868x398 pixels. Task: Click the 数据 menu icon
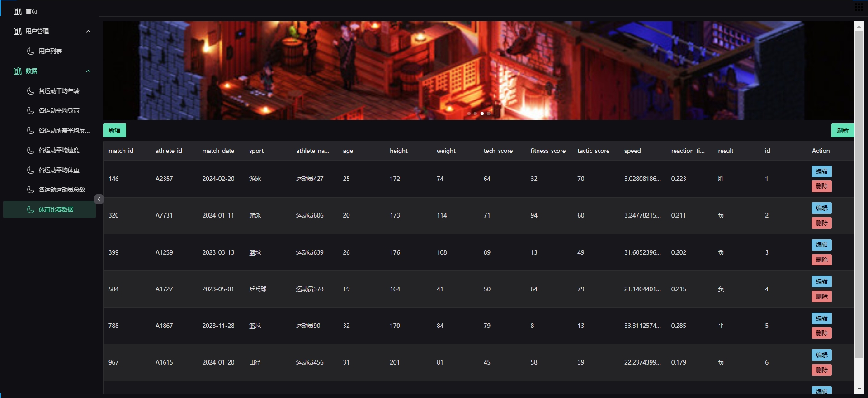pos(18,71)
